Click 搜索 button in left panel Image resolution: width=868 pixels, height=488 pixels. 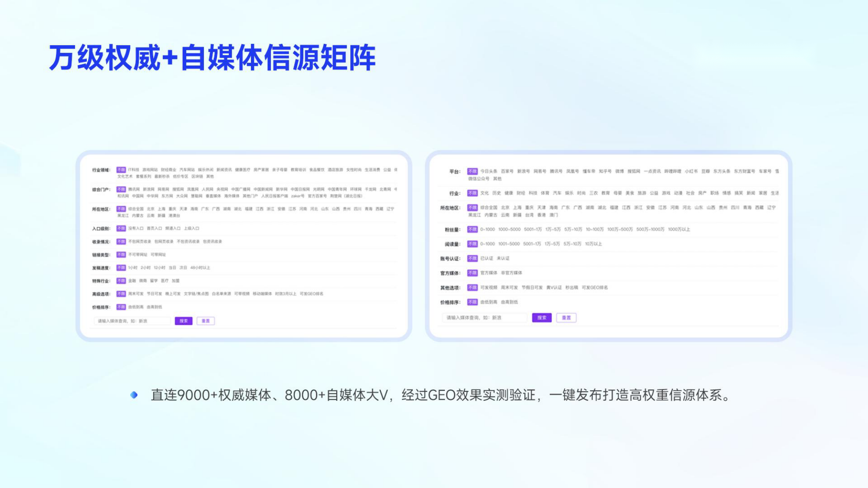pyautogui.click(x=184, y=321)
